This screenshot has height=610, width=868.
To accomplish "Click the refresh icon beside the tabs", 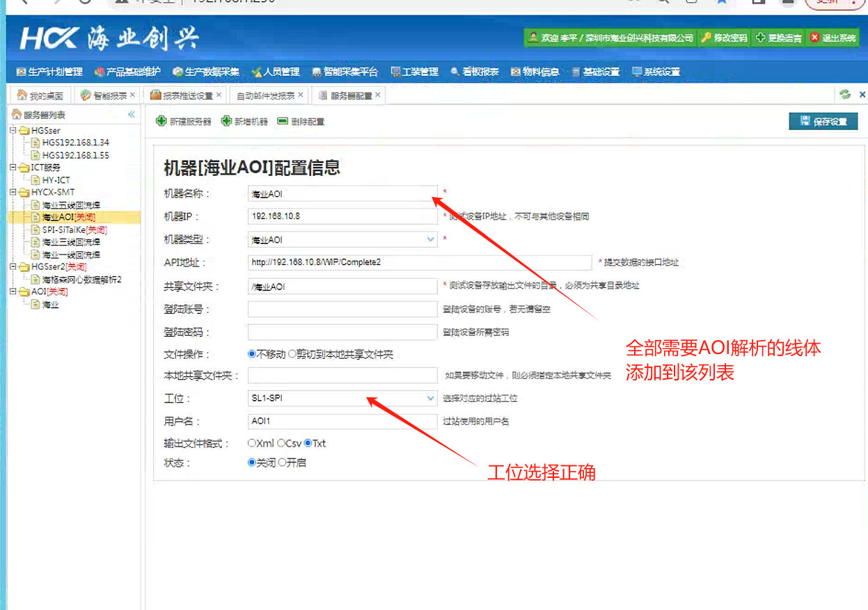I will point(845,95).
